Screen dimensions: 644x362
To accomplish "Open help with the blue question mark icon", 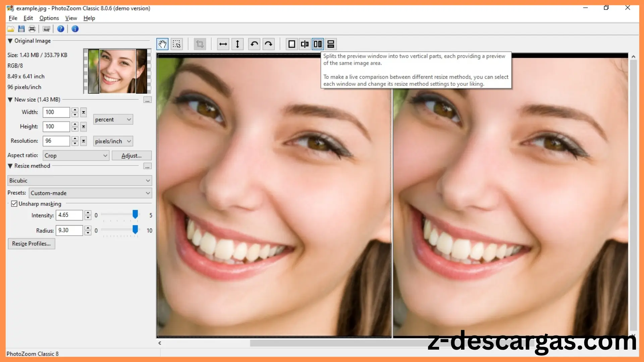I will [x=61, y=29].
